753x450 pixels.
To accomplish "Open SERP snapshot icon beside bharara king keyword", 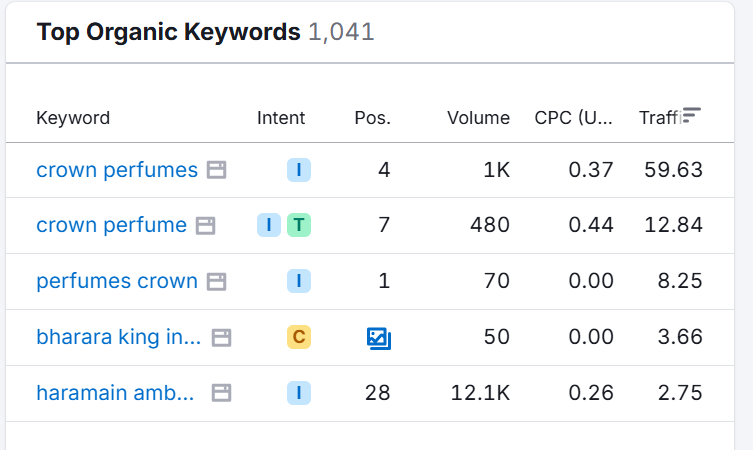I will pos(222,338).
